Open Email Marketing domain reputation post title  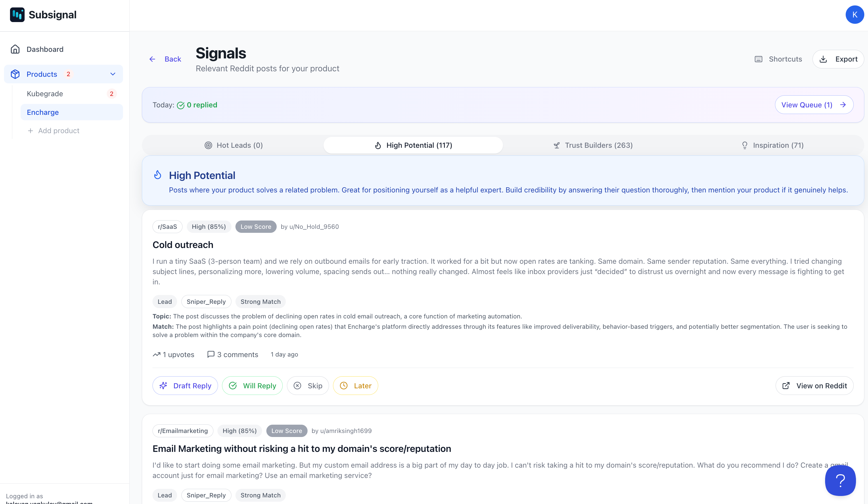[301, 448]
